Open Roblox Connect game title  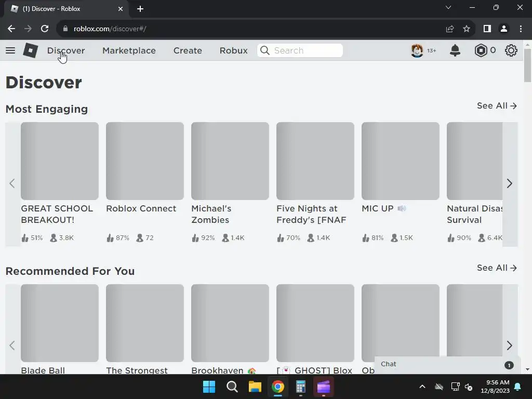[x=141, y=209]
